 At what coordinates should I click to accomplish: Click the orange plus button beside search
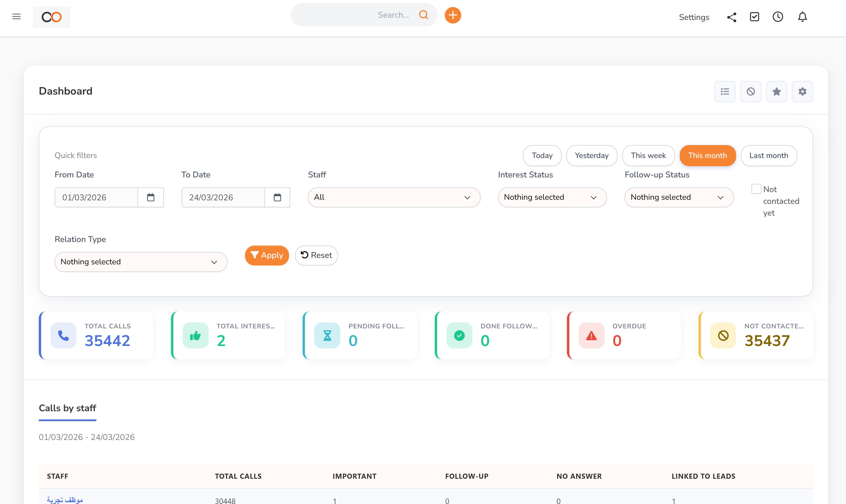[452, 15]
